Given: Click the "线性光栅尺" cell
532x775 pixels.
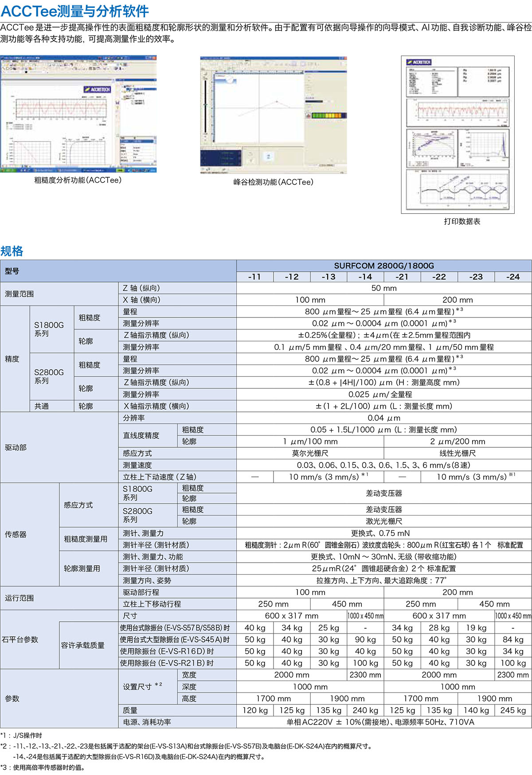Looking at the screenshot, I should tap(458, 453).
